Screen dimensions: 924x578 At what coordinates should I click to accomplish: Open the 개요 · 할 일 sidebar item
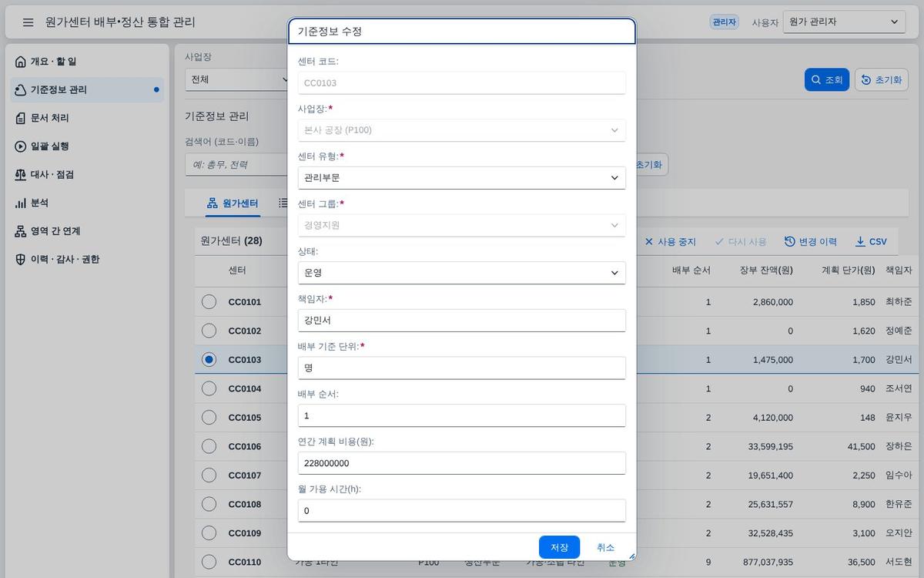click(87, 62)
